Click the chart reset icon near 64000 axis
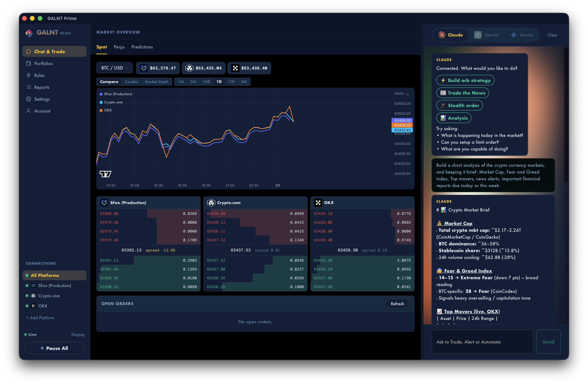Viewport: 588px width, 385px height. pyautogui.click(x=408, y=94)
